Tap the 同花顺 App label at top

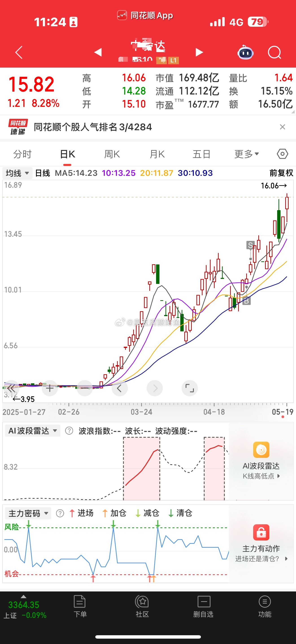145,15
